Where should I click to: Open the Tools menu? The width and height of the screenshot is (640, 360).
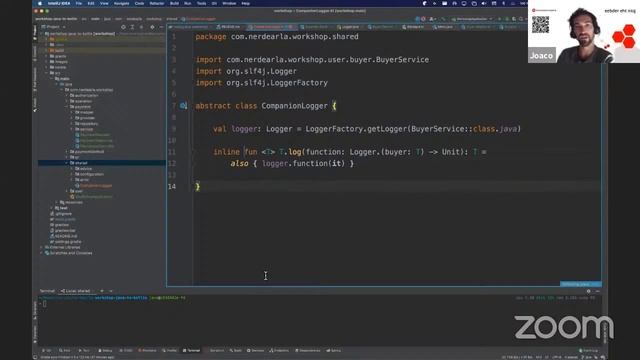(x=202, y=3)
